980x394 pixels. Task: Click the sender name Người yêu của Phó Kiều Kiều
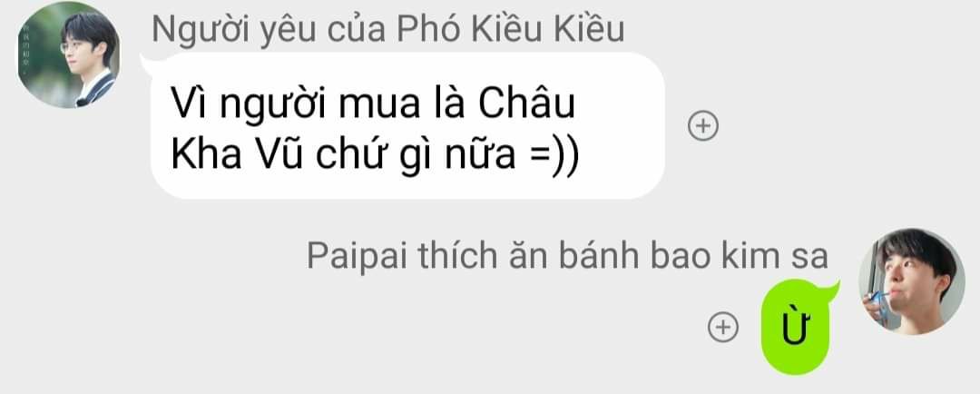(x=388, y=29)
